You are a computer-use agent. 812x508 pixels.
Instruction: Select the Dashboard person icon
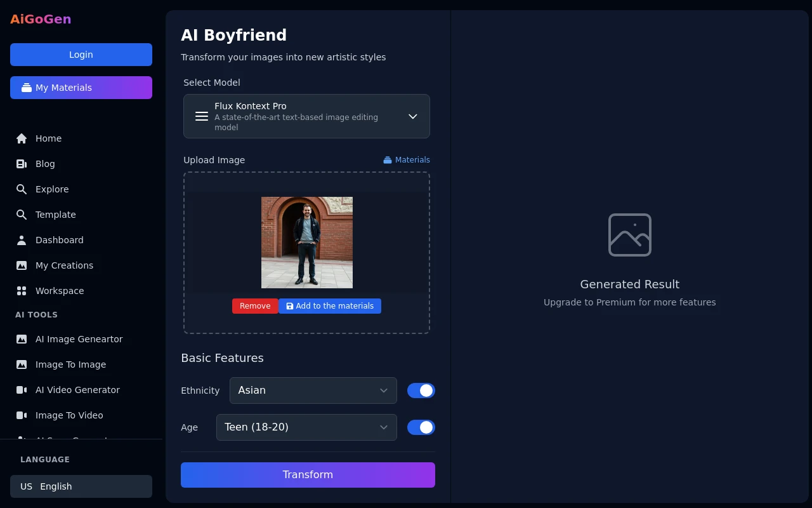click(22, 240)
